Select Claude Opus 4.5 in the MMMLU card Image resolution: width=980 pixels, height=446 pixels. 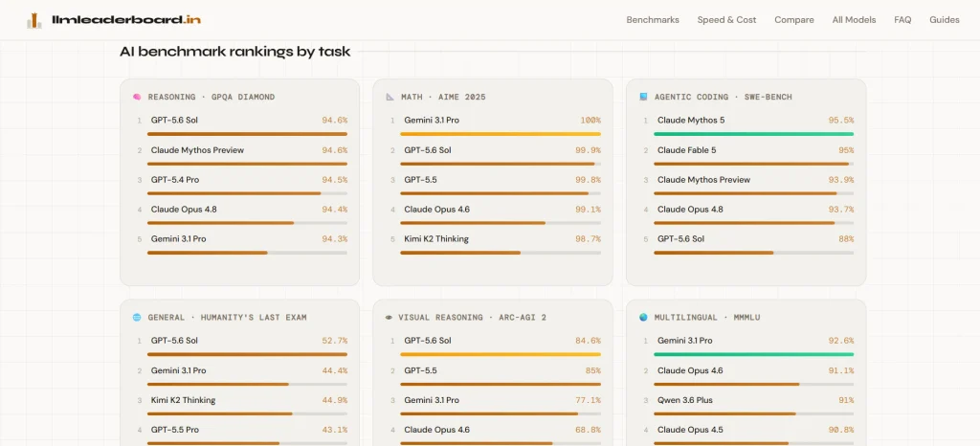690,430
